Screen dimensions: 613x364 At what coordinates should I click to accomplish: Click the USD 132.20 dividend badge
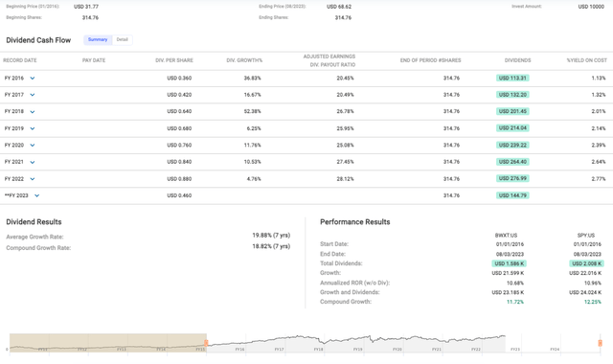(x=512, y=95)
